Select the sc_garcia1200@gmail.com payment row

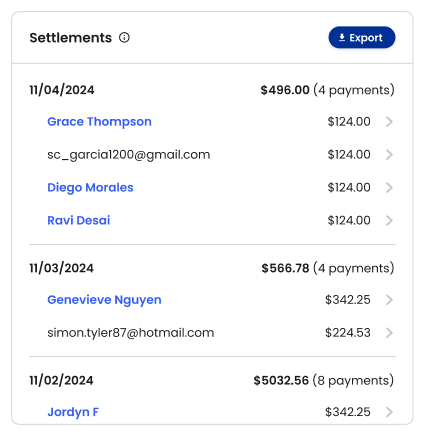(x=212, y=155)
